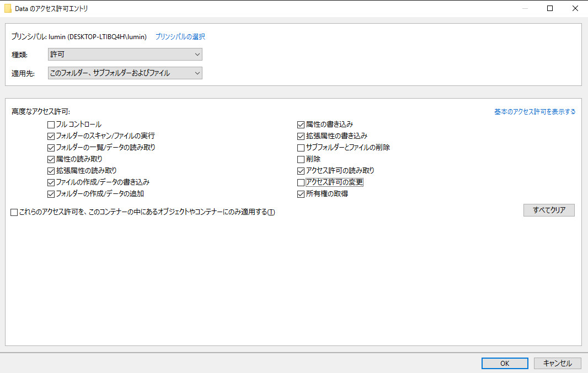Toggle the 属性の読み取り checkbox

(51, 160)
